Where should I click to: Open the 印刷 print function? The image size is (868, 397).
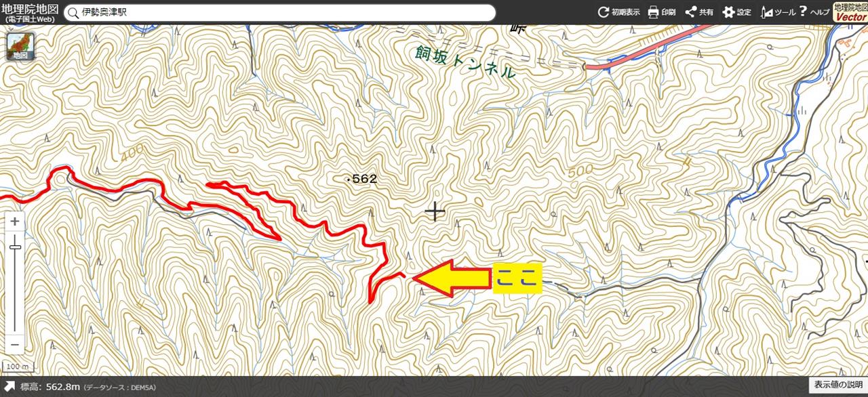(662, 12)
